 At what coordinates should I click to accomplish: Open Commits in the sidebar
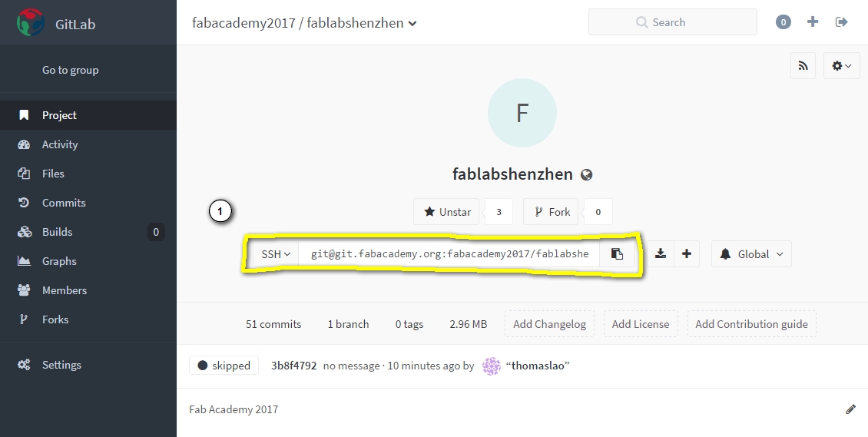pos(64,203)
